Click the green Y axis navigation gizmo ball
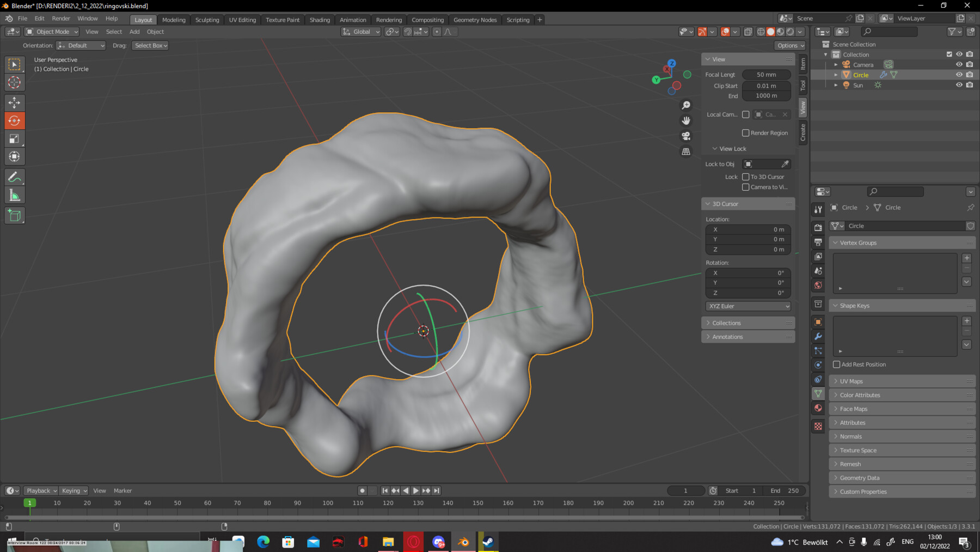This screenshot has width=980, height=552. pyautogui.click(x=656, y=80)
